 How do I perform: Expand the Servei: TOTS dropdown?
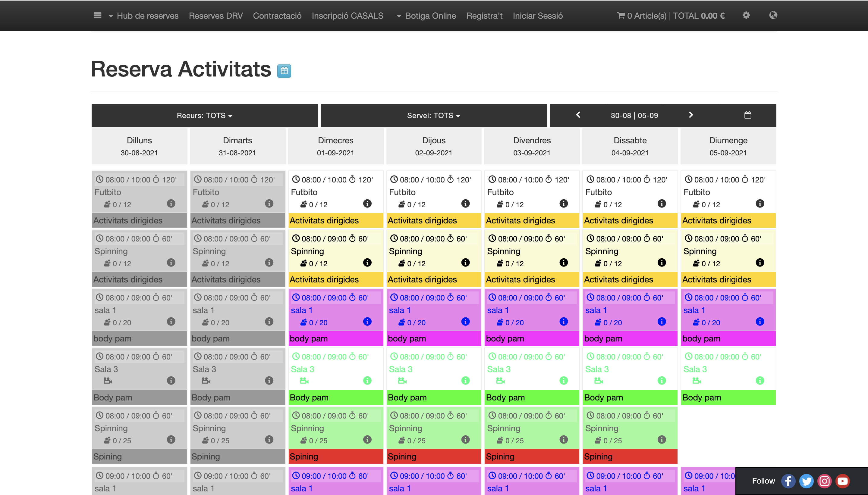point(433,116)
